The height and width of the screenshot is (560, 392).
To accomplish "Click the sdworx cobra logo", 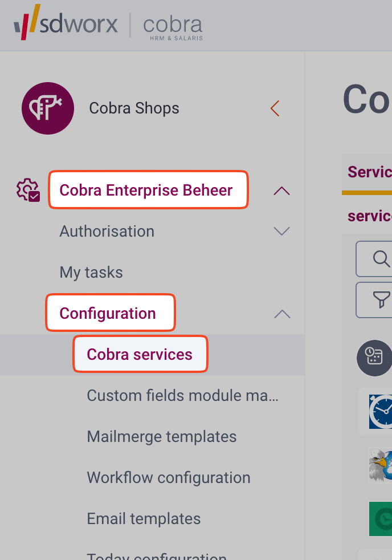I will click(108, 25).
